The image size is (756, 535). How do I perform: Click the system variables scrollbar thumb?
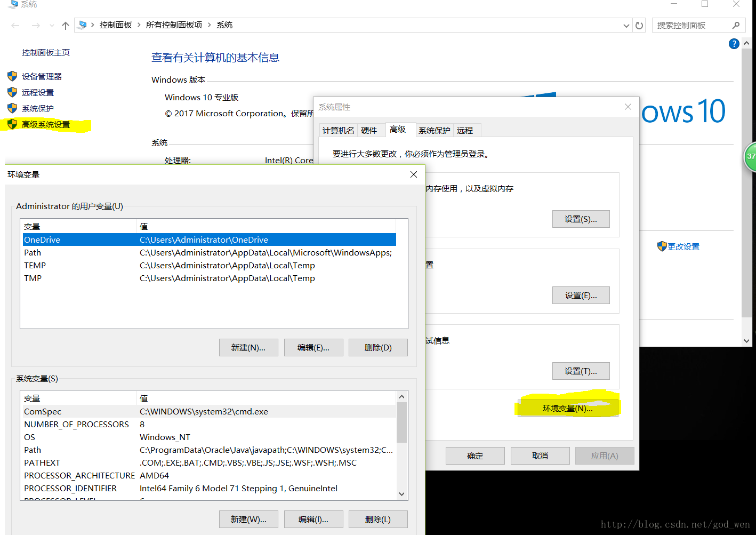tap(402, 422)
